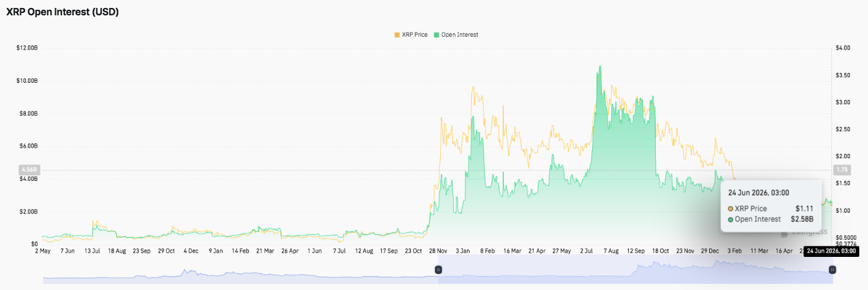
Task: Click the $6.00B left axis label
Action: coord(28,146)
